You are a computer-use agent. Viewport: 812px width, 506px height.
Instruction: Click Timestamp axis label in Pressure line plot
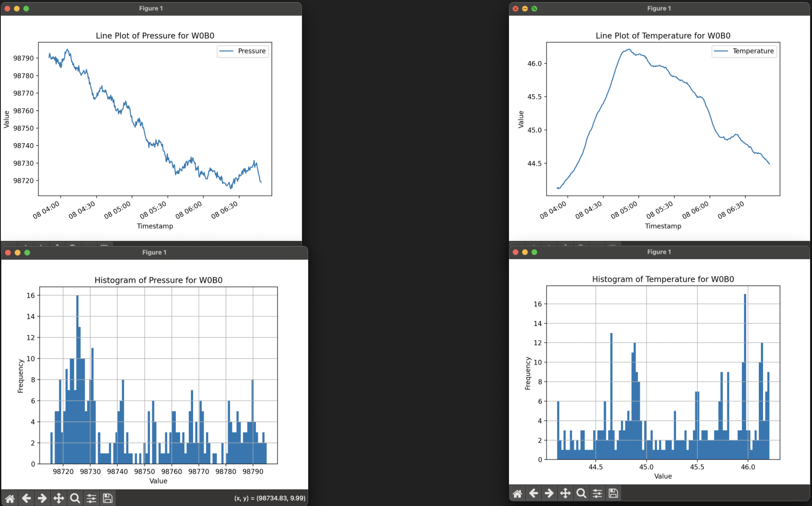click(155, 226)
